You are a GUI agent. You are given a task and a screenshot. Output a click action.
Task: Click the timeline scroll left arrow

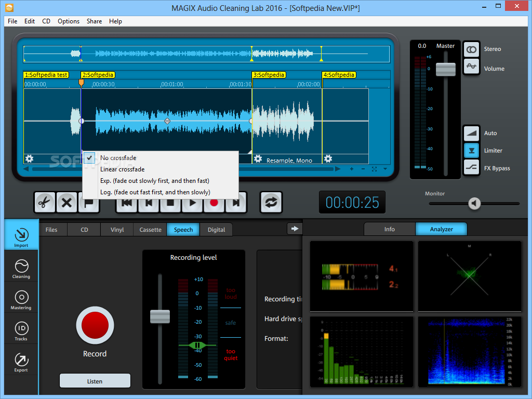(x=26, y=169)
